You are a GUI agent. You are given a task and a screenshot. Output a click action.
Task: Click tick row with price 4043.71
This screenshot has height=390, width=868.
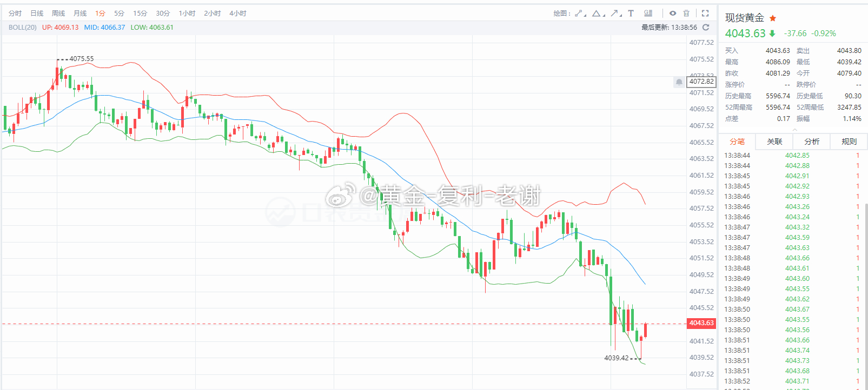792,381
